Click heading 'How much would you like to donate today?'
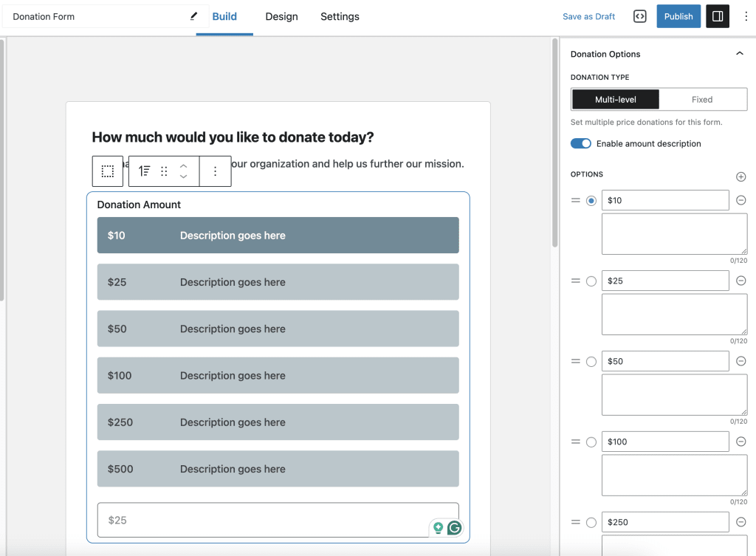The width and height of the screenshot is (756, 556). (233, 137)
